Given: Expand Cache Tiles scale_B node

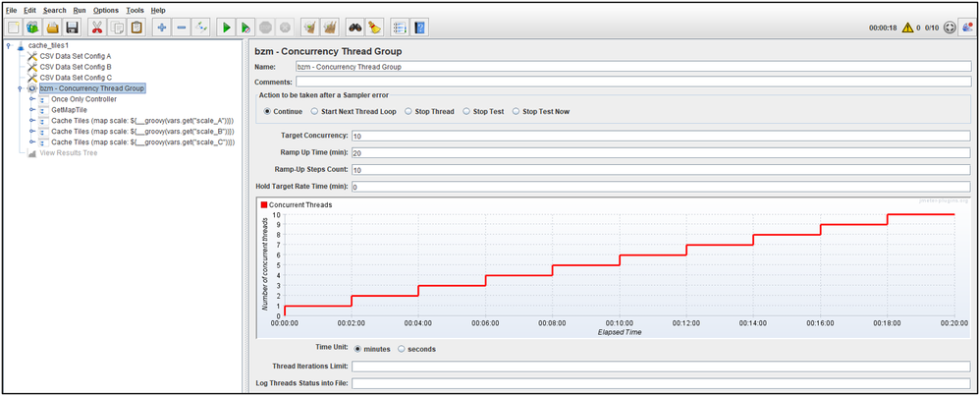Looking at the screenshot, I should click(31, 132).
